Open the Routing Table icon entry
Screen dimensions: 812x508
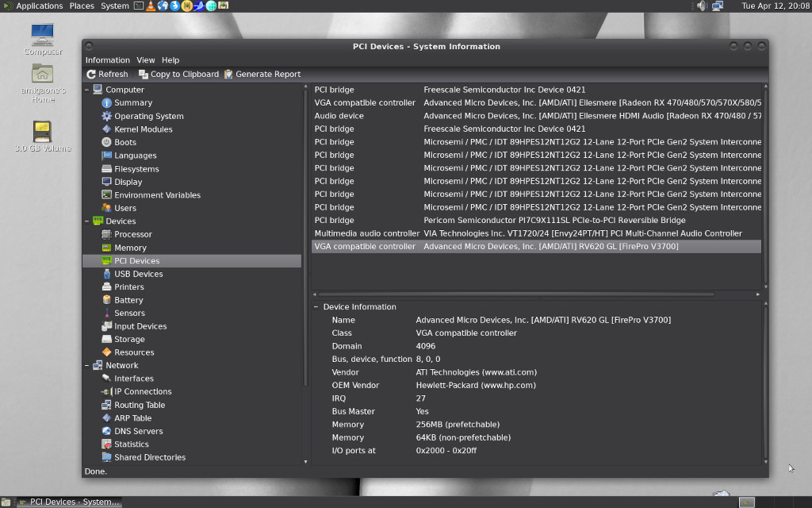[x=106, y=404]
